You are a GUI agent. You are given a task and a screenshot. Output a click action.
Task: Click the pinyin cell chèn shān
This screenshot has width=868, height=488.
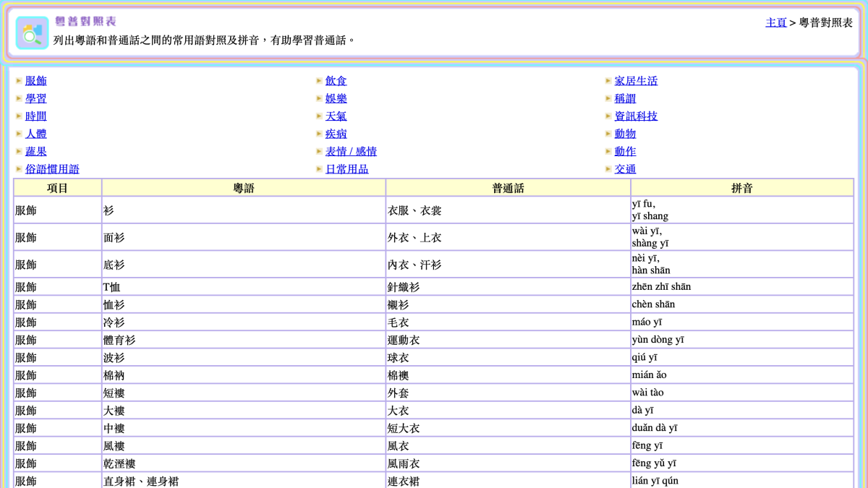tap(742, 304)
